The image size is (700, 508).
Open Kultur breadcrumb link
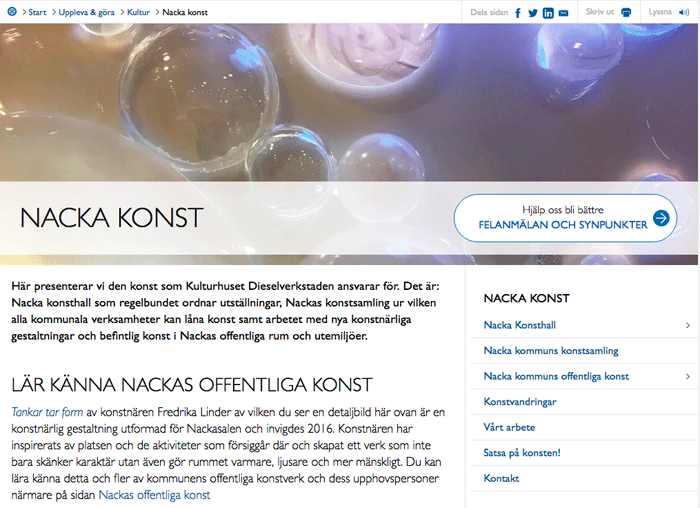[138, 12]
